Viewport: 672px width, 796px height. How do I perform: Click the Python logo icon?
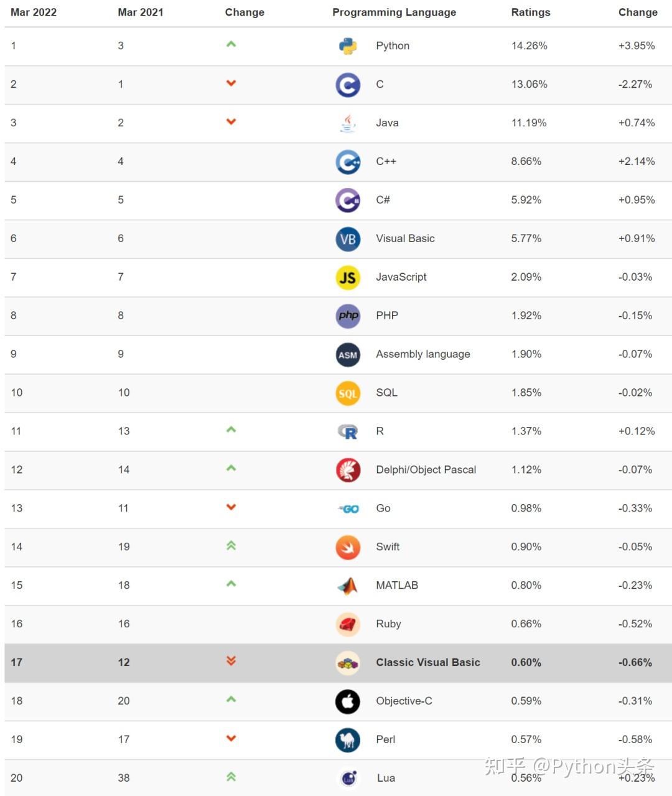point(348,46)
